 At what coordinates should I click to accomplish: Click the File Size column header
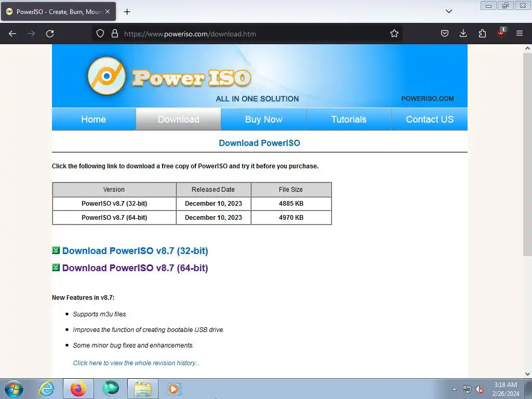click(x=291, y=189)
